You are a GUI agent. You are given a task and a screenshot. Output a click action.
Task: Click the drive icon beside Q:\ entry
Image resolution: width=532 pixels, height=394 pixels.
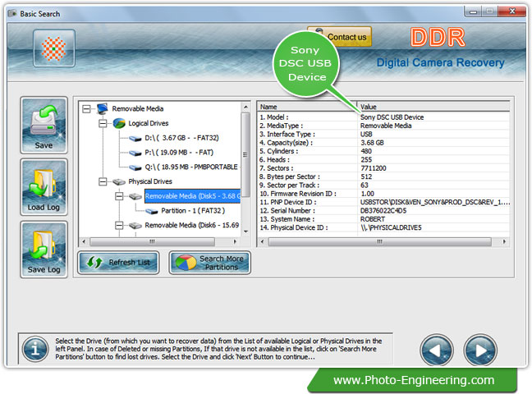[135, 167]
